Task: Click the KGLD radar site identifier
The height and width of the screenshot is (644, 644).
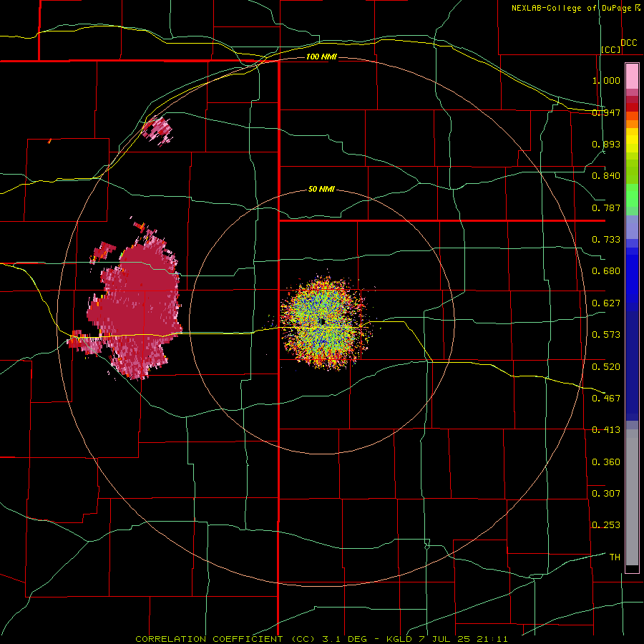Action: (x=399, y=639)
